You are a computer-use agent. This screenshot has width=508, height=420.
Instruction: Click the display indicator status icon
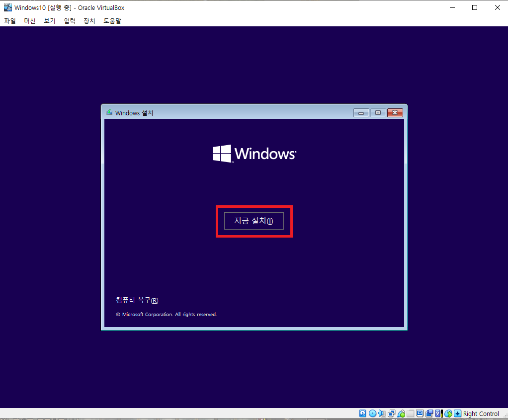tap(420, 414)
